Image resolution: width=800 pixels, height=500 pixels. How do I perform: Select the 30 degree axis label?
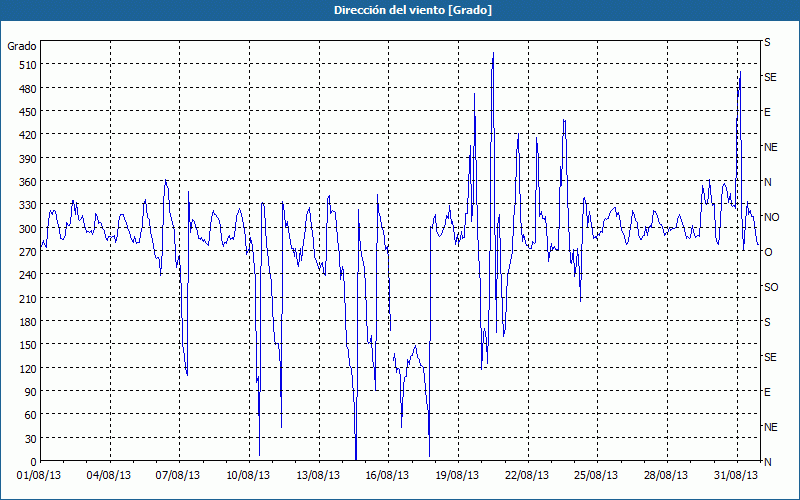tap(30, 439)
